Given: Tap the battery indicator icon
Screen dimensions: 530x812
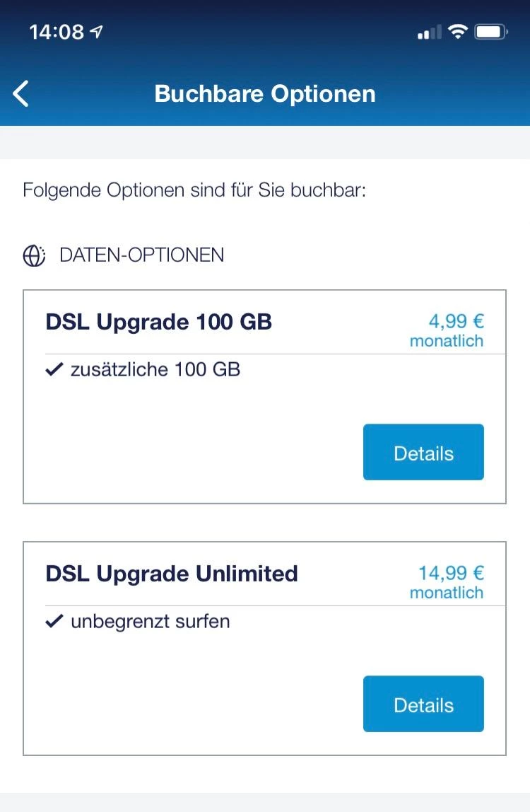Looking at the screenshot, I should (491, 32).
